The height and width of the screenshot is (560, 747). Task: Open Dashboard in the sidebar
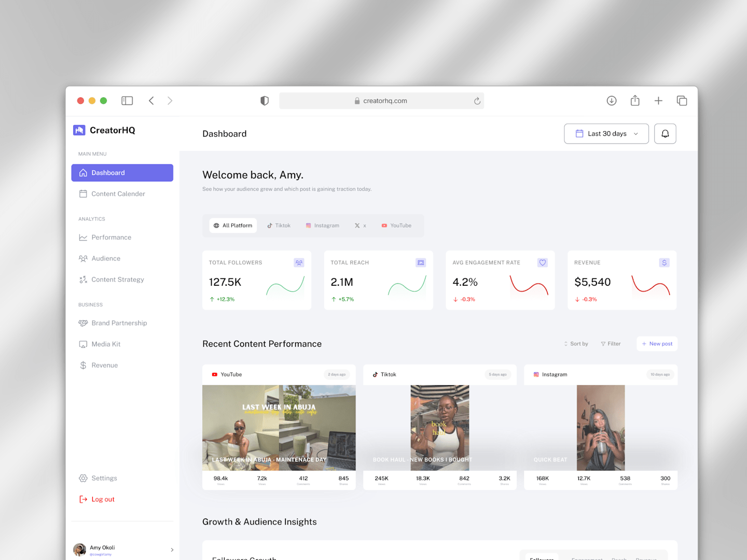(122, 173)
